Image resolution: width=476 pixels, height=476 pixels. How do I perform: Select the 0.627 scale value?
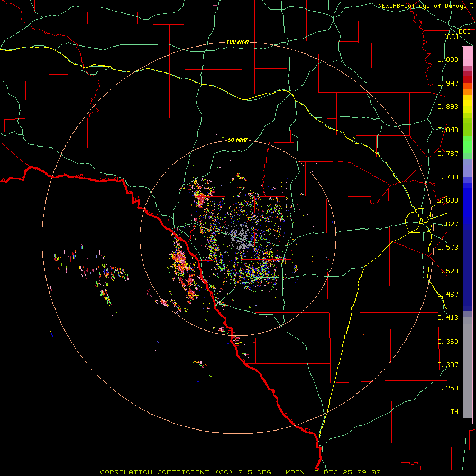(448, 224)
